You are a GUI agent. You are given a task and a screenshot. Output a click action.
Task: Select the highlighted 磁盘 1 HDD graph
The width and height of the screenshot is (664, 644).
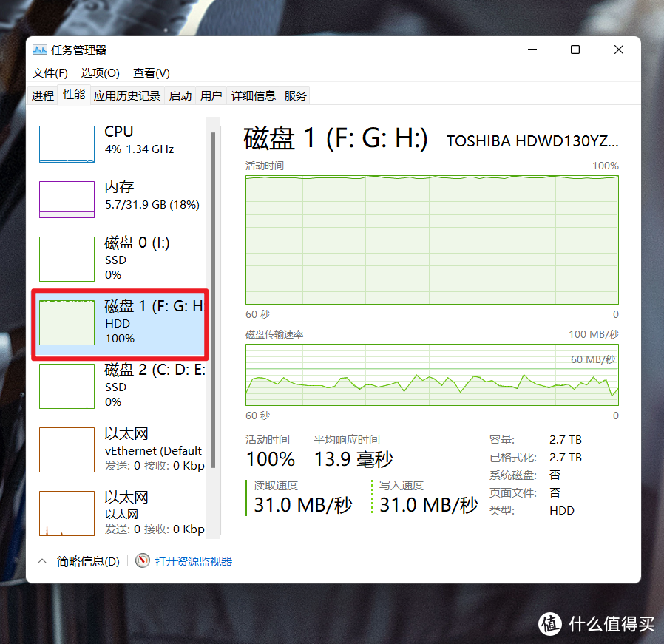click(x=67, y=323)
